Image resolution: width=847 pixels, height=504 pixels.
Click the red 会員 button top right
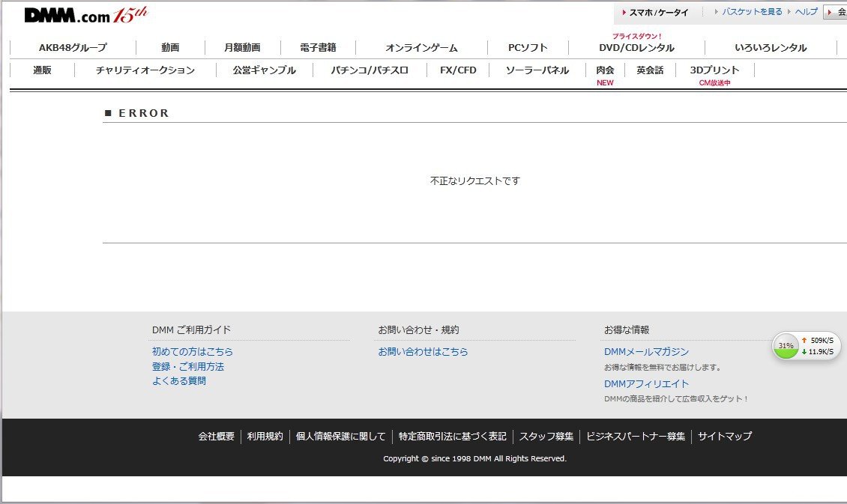pyautogui.click(x=837, y=12)
